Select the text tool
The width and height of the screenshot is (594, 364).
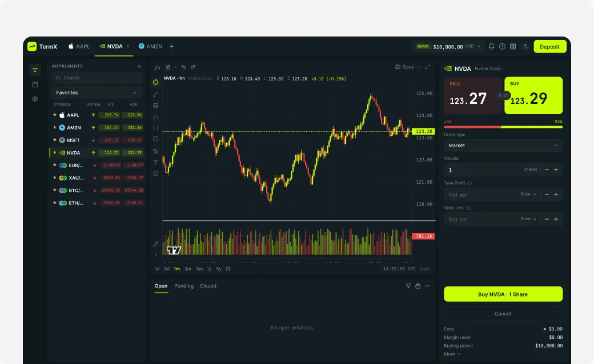pos(156,163)
